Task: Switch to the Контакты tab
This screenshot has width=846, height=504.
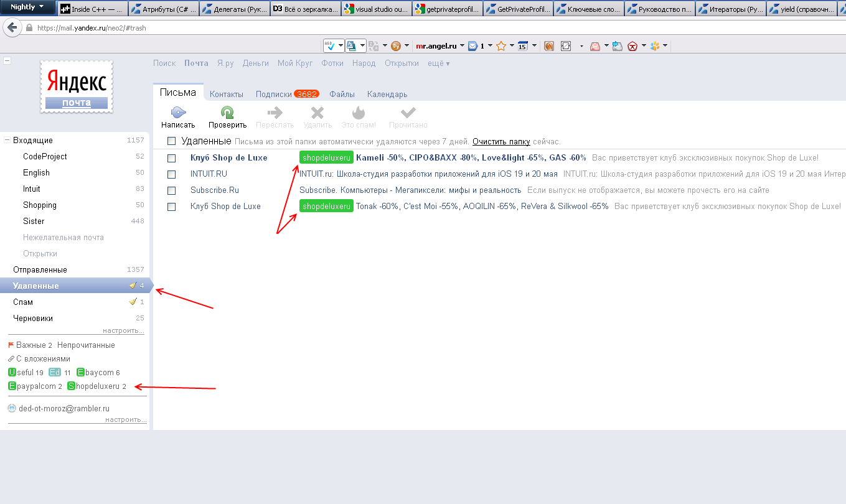Action: pyautogui.click(x=227, y=94)
